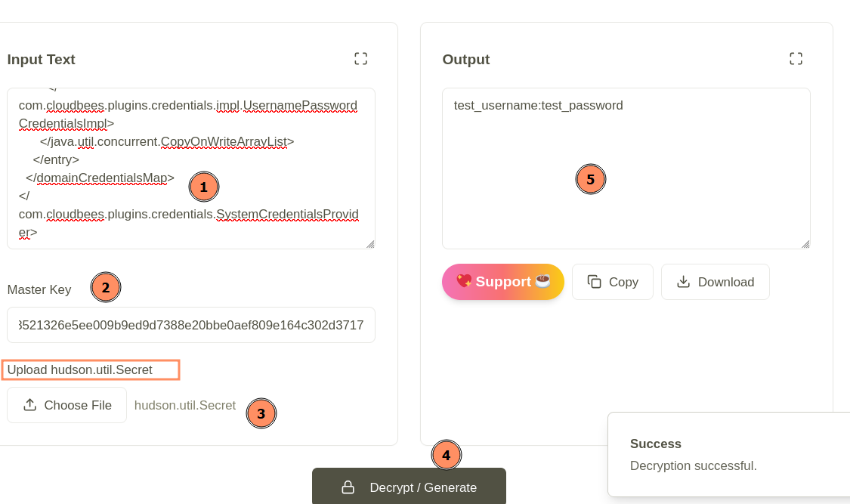Click the download arrow icon beside Download
Image resolution: width=850 pixels, height=504 pixels.
[x=683, y=281]
